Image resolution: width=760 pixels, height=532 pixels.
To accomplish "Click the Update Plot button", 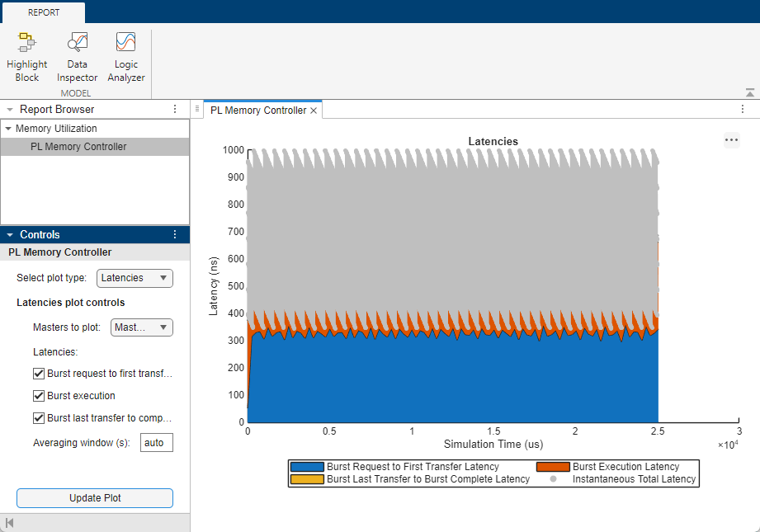I will pyautogui.click(x=95, y=498).
